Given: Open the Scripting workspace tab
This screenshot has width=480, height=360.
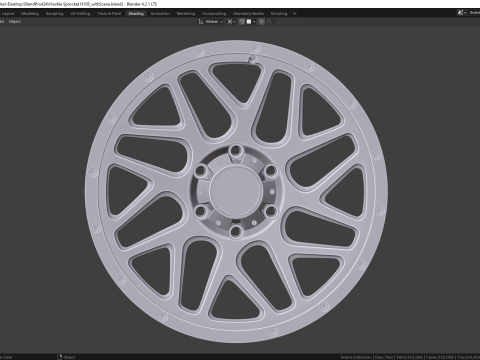Looking at the screenshot, I should 279,14.
